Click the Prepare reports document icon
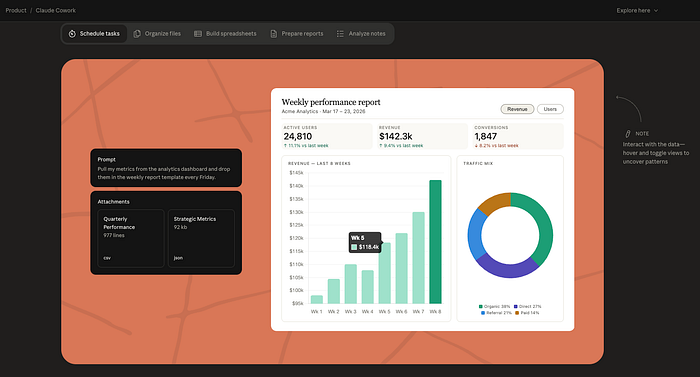The width and height of the screenshot is (700, 377). coord(274,34)
